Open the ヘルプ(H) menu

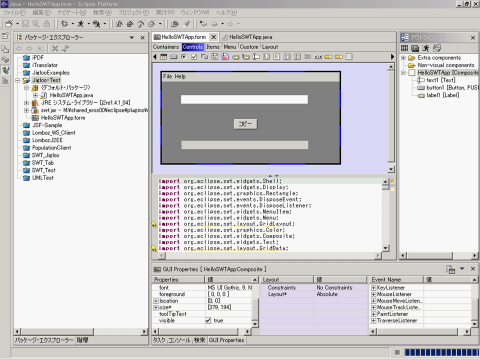[226, 13]
